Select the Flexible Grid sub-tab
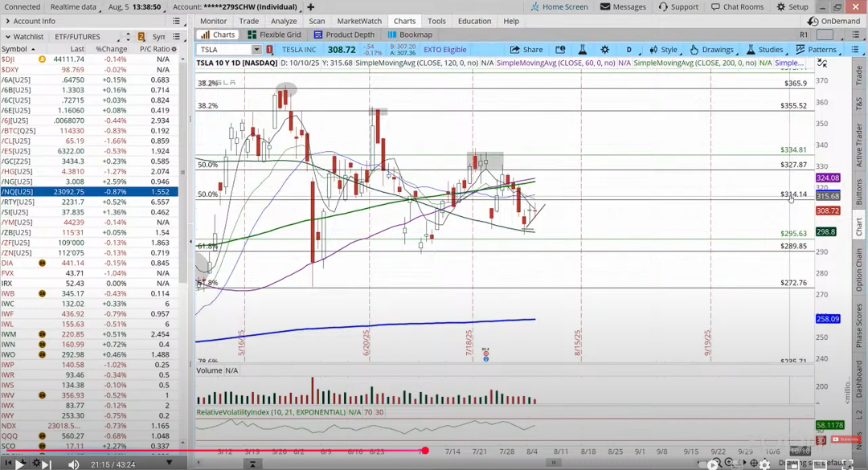The width and height of the screenshot is (868, 470). tap(274, 35)
